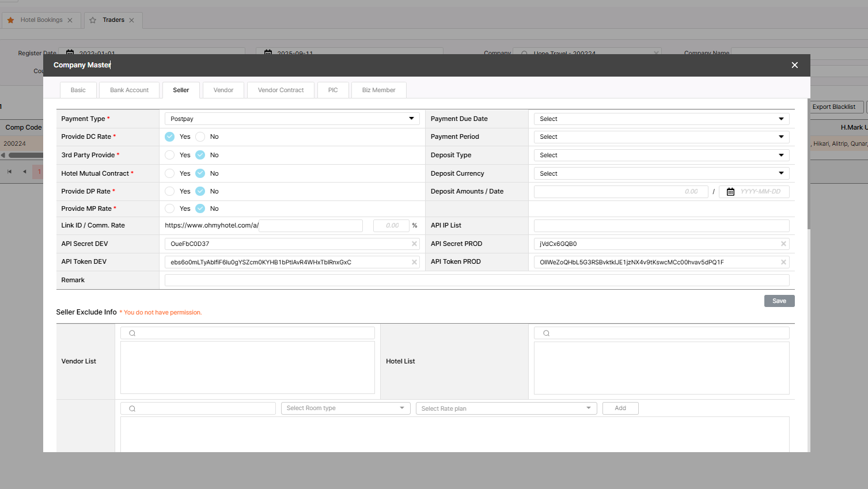The image size is (868, 489).
Task: Clear the API Secret PROD value
Action: coord(783,244)
